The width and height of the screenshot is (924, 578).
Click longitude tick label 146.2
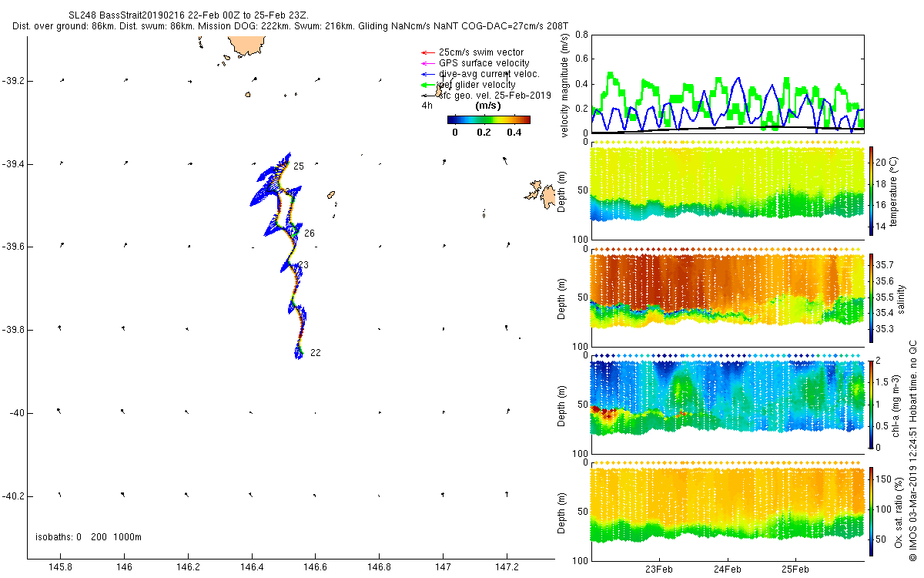tap(188, 567)
